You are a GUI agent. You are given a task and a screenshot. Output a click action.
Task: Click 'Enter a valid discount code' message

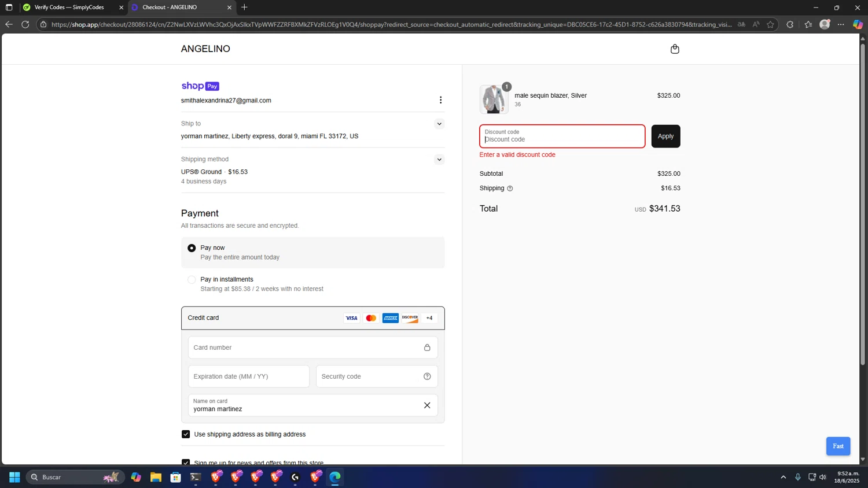517,155
